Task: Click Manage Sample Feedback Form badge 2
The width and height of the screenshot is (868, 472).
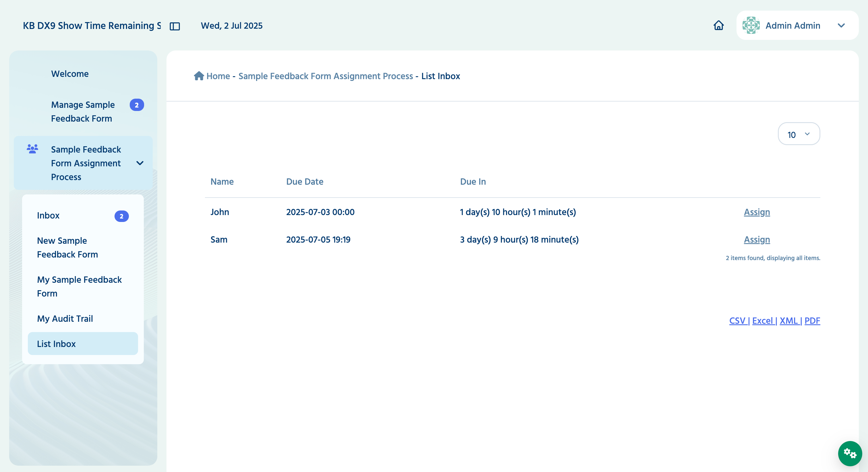Action: coord(137,105)
